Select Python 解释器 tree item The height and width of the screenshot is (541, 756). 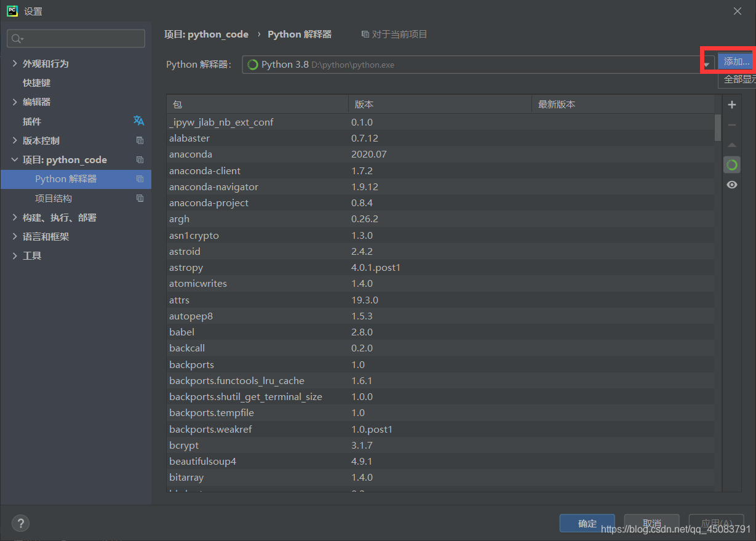[76, 179]
